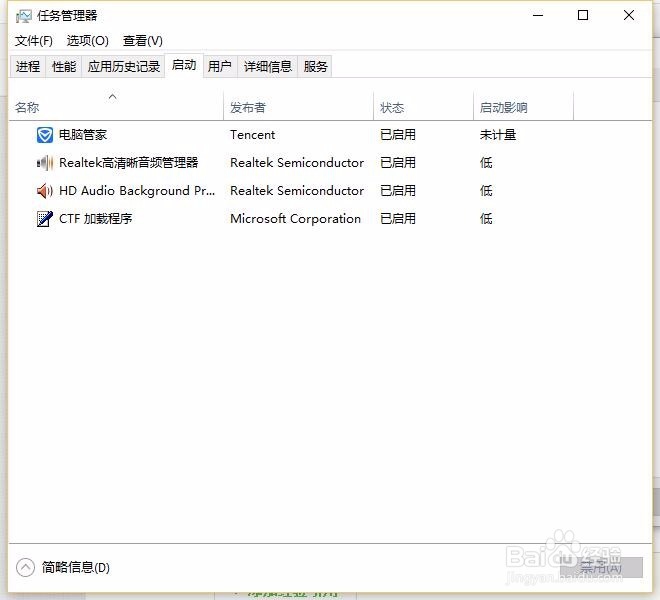The image size is (660, 600).
Task: Close the Task Manager window
Action: tap(629, 16)
